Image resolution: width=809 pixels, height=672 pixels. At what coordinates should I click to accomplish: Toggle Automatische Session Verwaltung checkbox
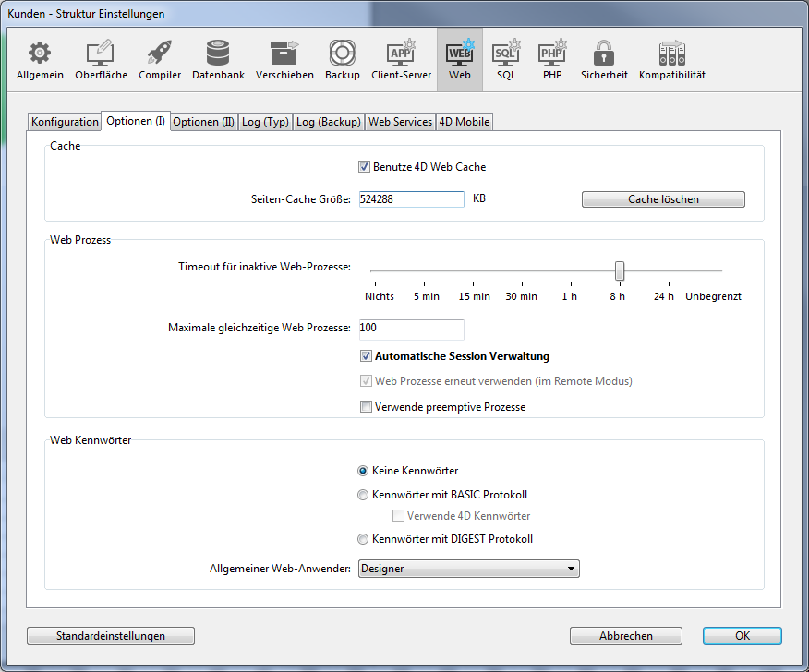(367, 356)
